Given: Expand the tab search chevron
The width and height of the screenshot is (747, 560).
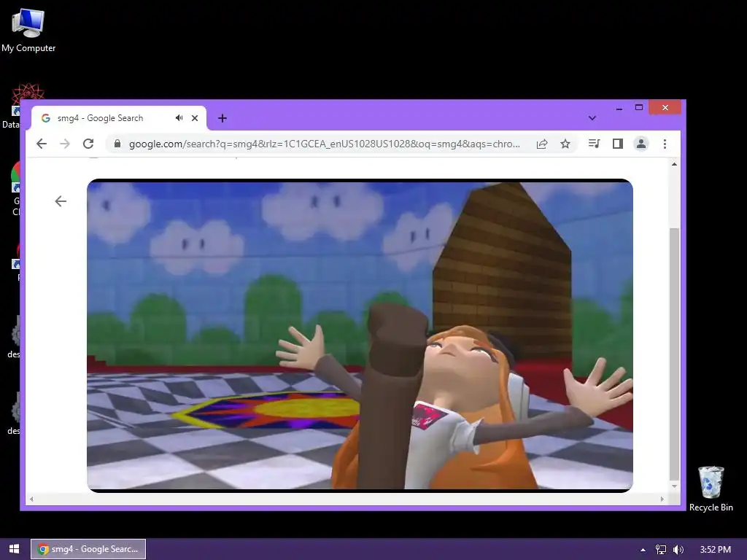Looking at the screenshot, I should 592,118.
